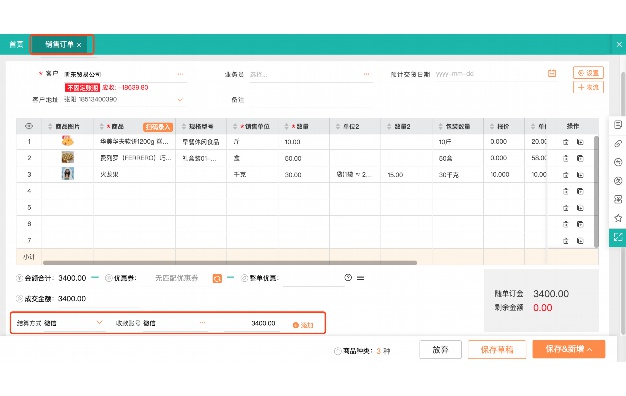Click the equals sign icon after discount
626x396 pixels.
click(361, 278)
